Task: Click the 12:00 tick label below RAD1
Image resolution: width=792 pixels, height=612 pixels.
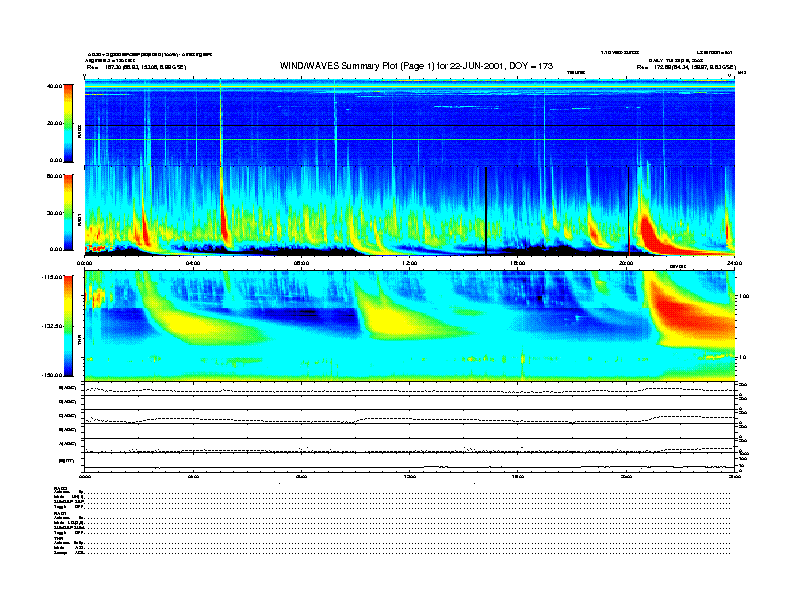Action: point(410,263)
